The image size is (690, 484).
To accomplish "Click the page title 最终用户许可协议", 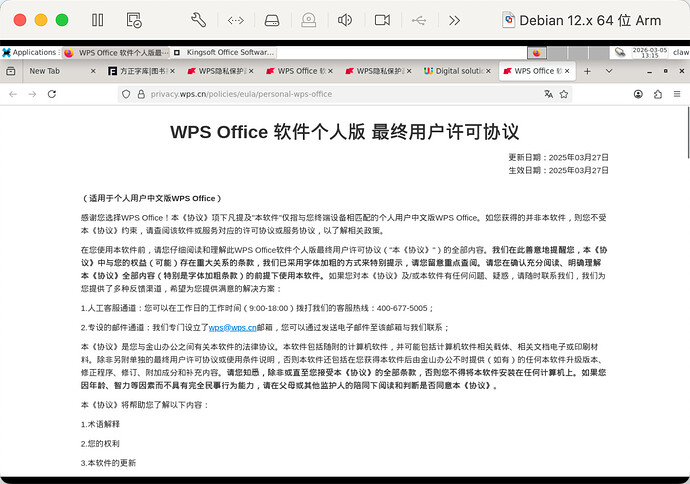I will (x=445, y=132).
